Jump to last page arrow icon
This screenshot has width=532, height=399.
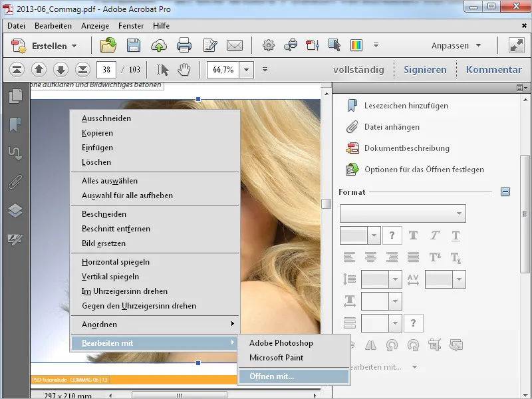point(82,70)
